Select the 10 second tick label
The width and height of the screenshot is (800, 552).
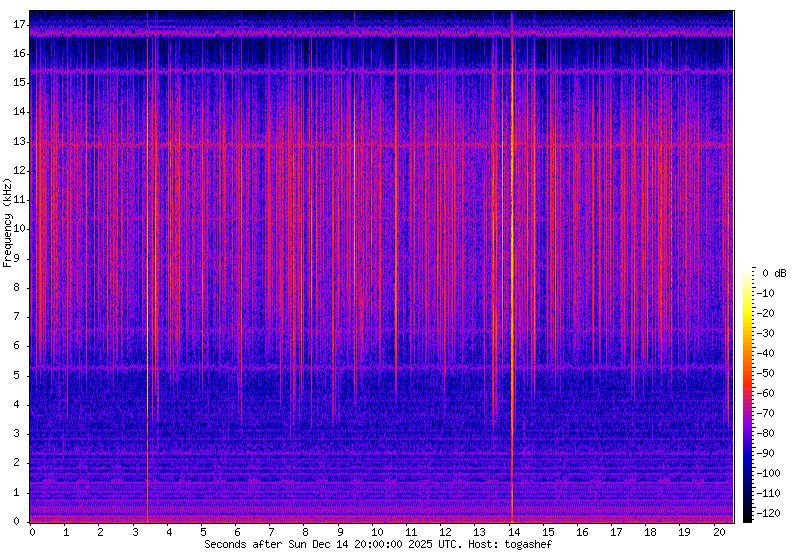pyautogui.click(x=375, y=532)
